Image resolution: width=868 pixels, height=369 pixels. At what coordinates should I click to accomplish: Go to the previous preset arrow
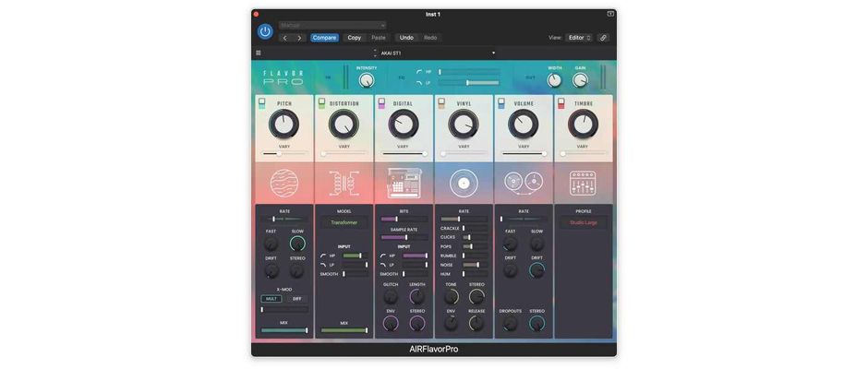pos(285,38)
